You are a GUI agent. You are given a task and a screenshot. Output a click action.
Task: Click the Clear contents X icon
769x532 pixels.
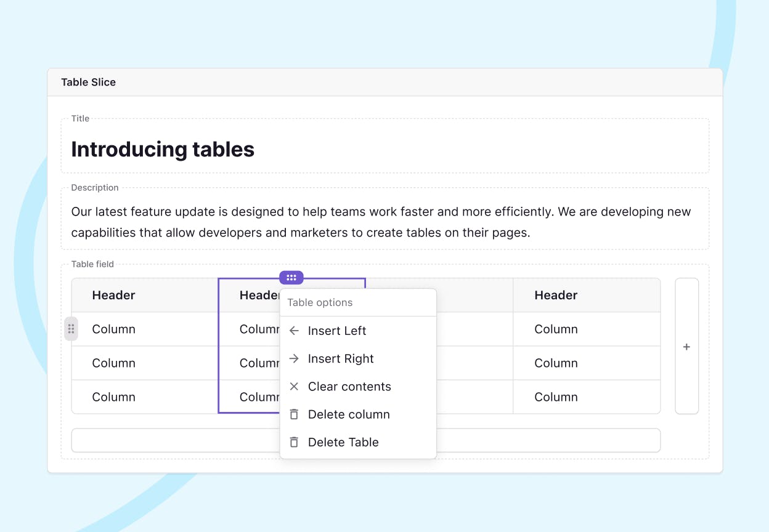click(295, 387)
